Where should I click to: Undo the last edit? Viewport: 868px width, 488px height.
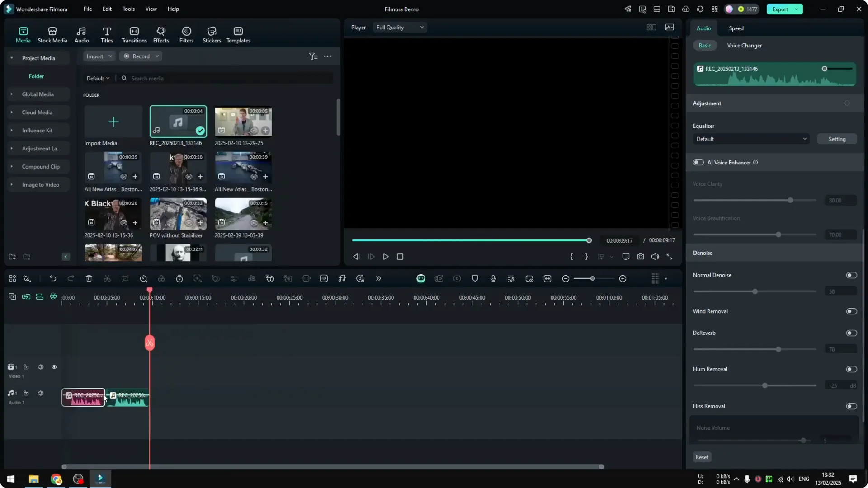point(53,278)
